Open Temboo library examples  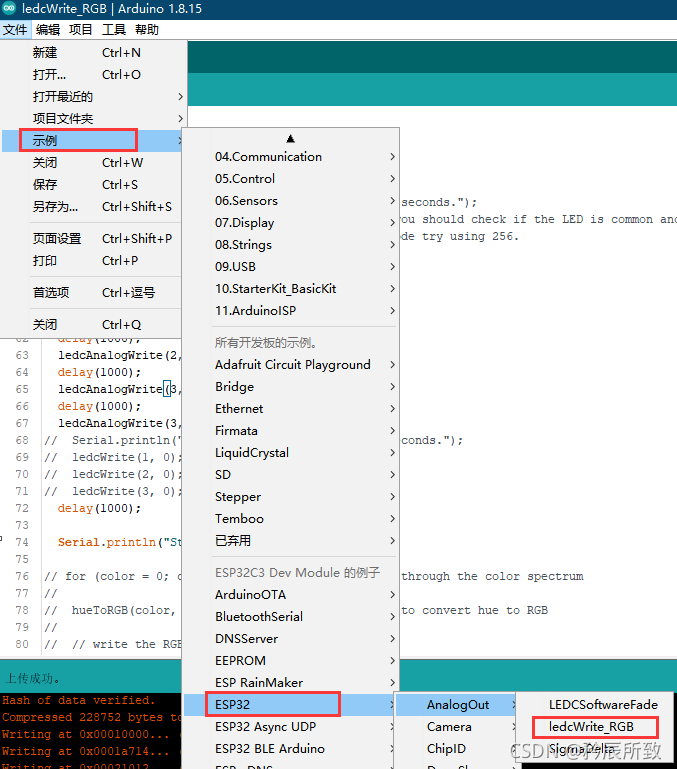pyautogui.click(x=290, y=519)
